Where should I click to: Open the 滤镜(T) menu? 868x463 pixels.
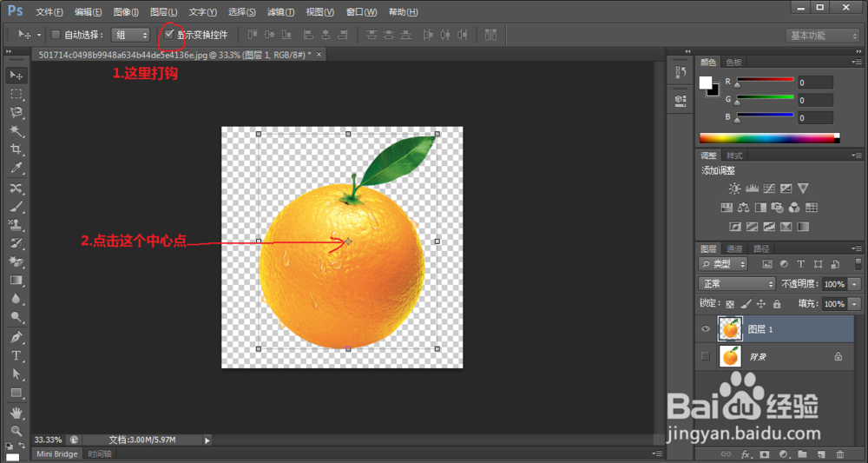click(280, 11)
